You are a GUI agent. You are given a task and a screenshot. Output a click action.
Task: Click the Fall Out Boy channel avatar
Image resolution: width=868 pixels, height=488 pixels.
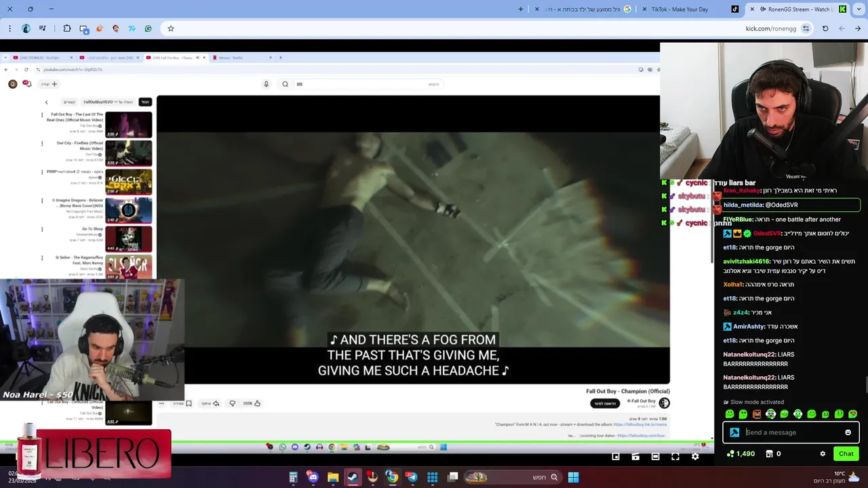click(664, 403)
